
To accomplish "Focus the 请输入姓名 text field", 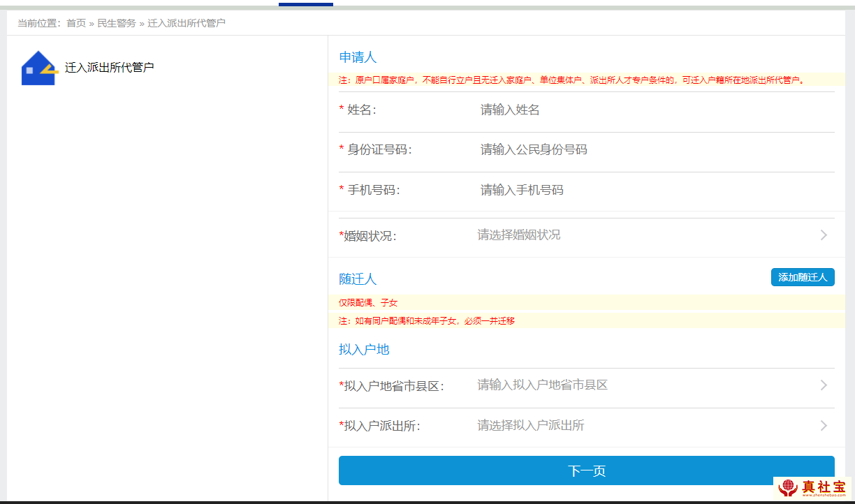I will pyautogui.click(x=510, y=110).
